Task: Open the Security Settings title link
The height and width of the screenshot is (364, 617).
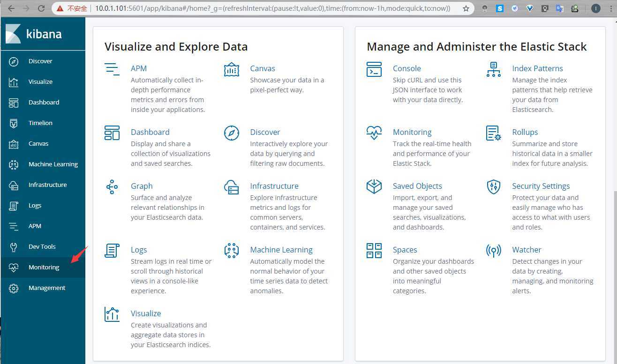Action: [541, 186]
